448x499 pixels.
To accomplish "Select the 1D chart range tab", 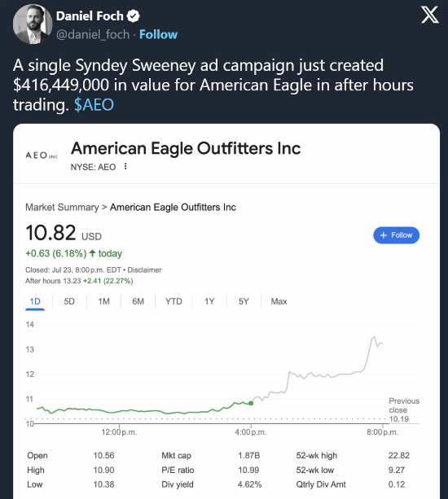I will coord(35,301).
